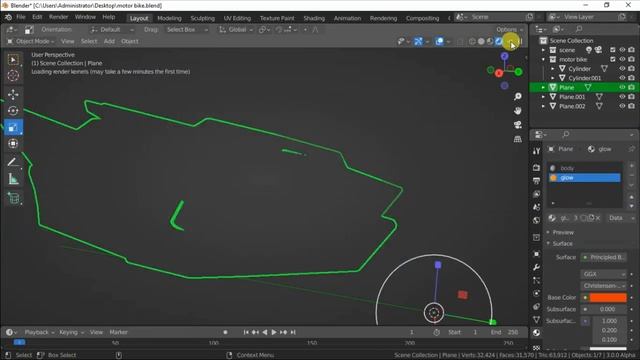Collapse the motor bike collection

[x=543, y=59]
